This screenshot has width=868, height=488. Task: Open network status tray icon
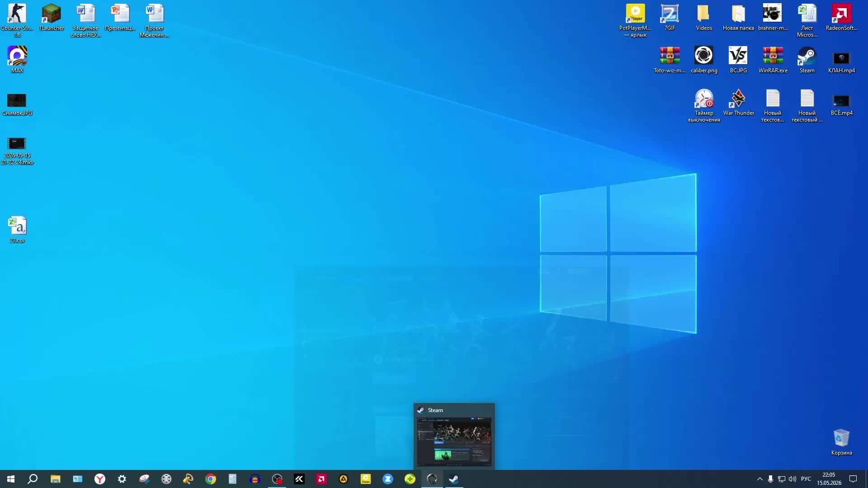coord(781,479)
